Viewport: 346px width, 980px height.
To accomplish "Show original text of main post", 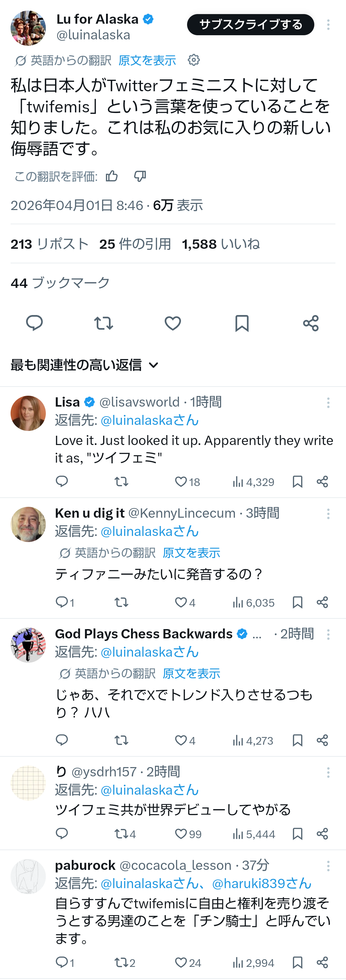I will click(147, 60).
